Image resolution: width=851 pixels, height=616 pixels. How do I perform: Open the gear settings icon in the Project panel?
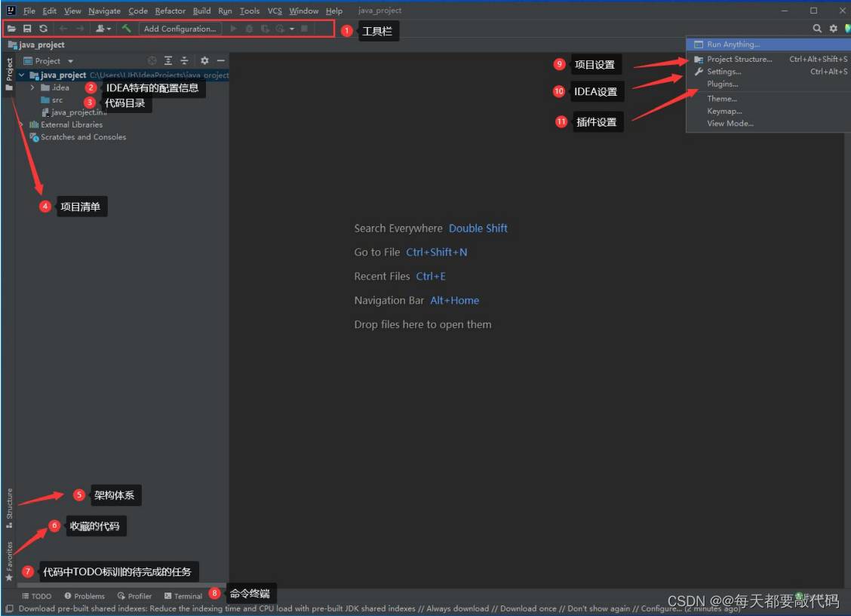click(204, 60)
